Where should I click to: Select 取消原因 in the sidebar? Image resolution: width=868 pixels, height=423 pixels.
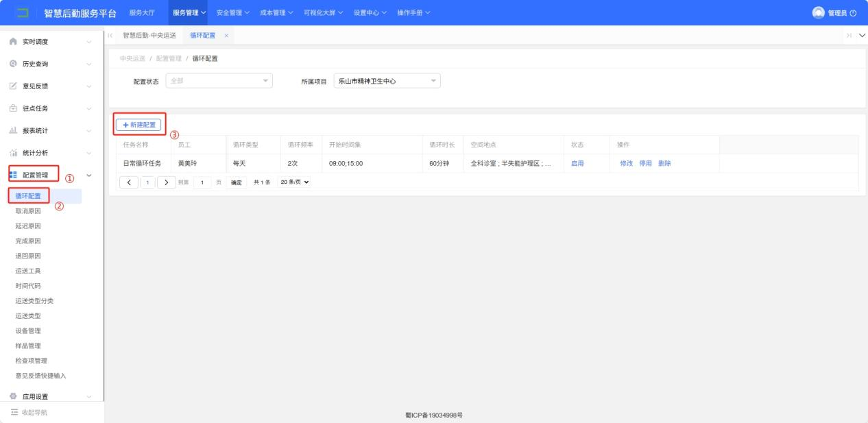[x=28, y=211]
